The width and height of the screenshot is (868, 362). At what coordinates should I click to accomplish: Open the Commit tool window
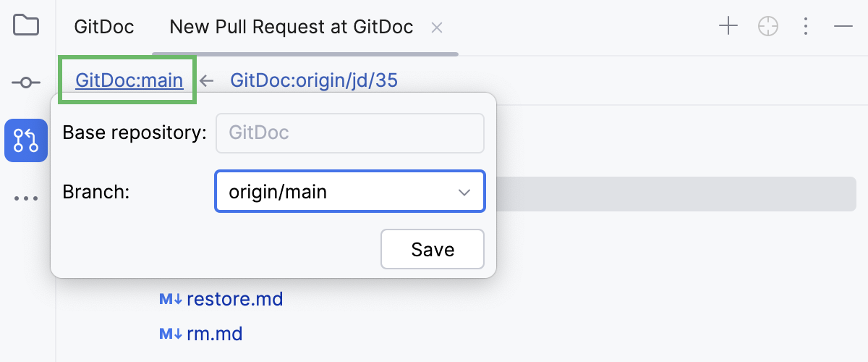point(26,83)
